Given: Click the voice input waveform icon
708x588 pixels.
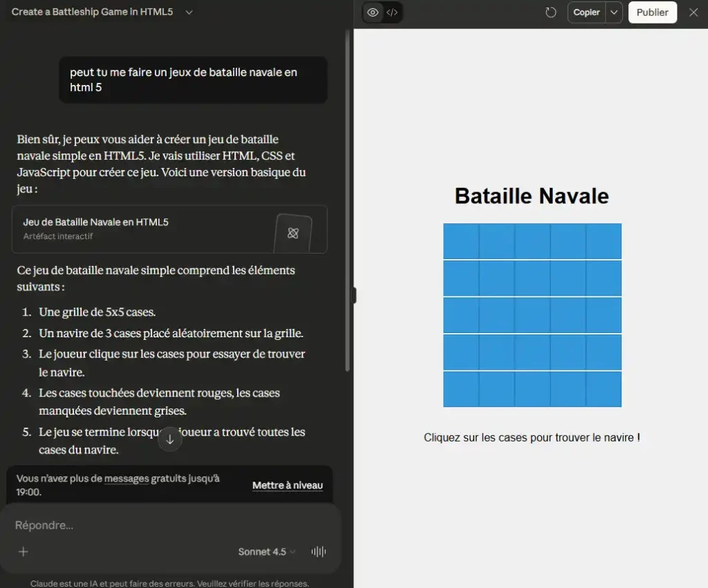Looking at the screenshot, I should (319, 551).
